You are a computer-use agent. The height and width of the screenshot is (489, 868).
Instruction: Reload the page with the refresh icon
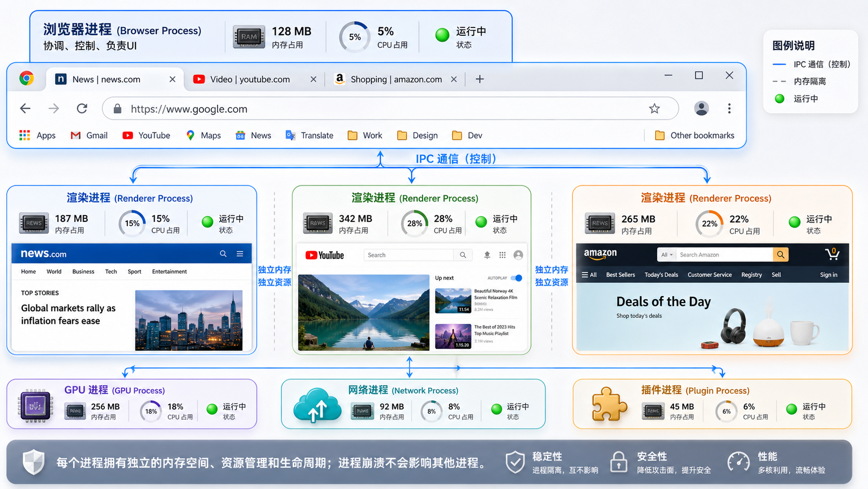pos(82,109)
